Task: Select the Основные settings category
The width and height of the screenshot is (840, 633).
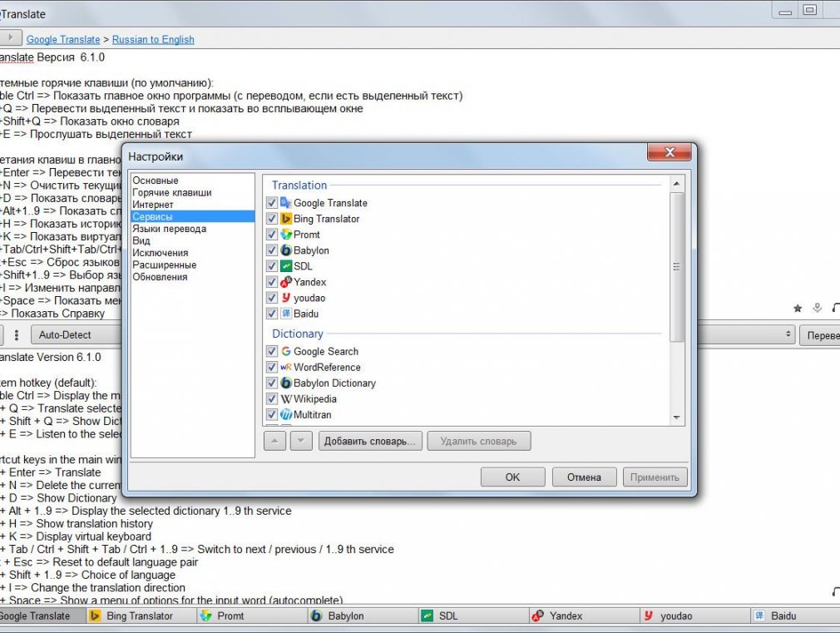Action: [x=192, y=181]
